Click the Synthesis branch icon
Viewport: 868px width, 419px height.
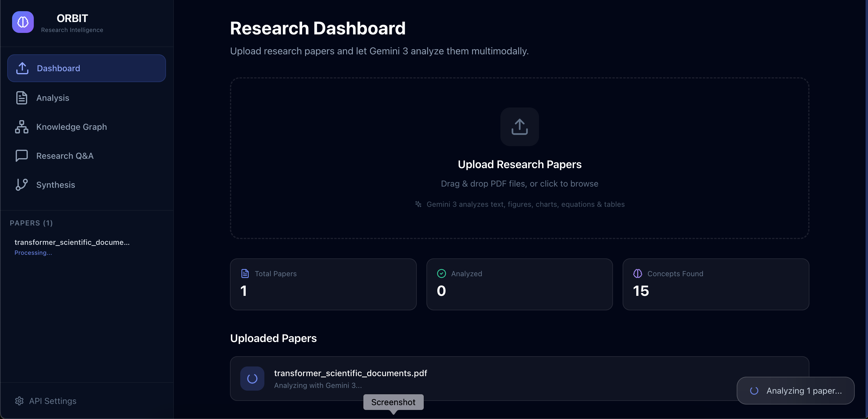[x=21, y=185]
